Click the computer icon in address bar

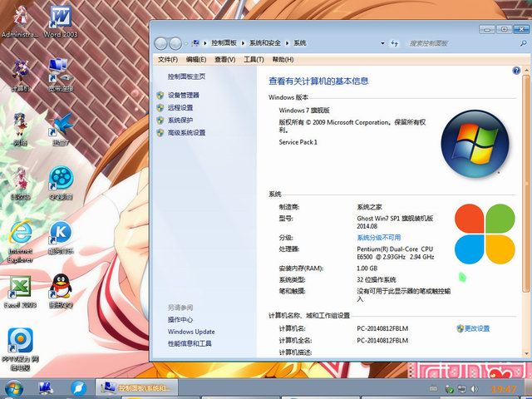[195, 43]
